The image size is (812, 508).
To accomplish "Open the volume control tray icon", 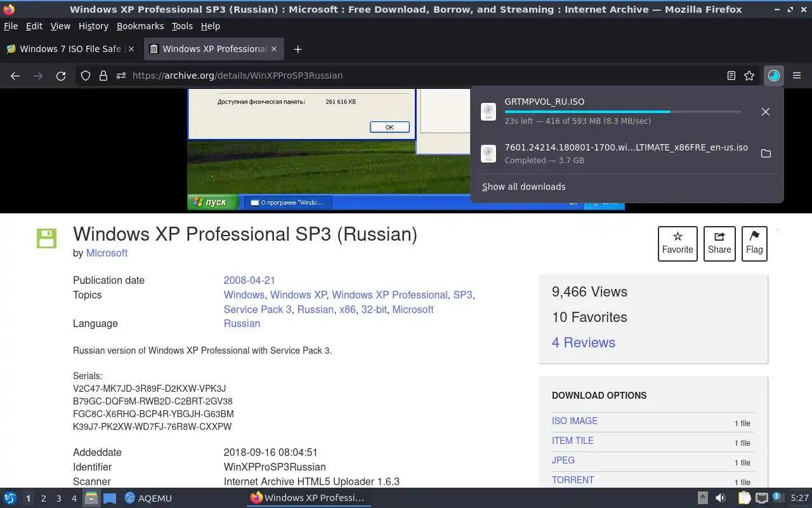I will [x=721, y=498].
